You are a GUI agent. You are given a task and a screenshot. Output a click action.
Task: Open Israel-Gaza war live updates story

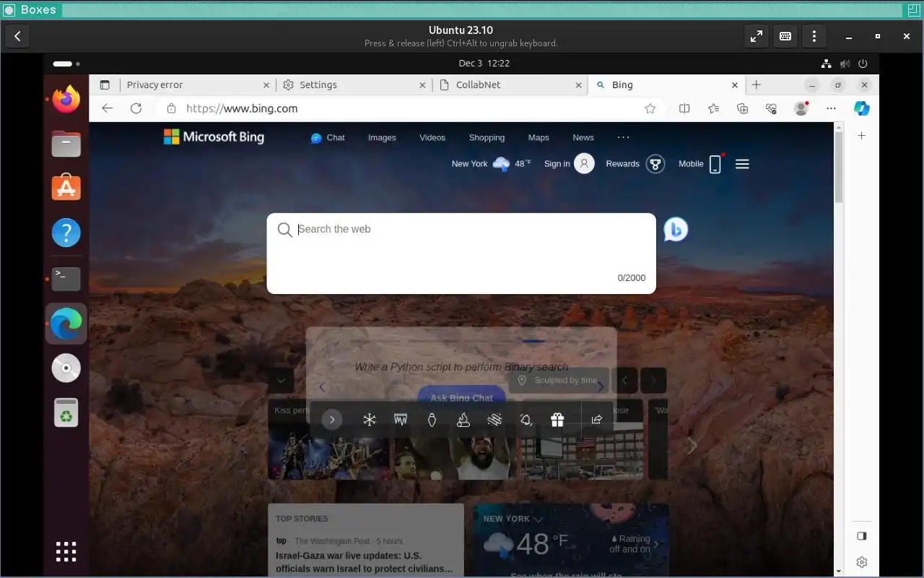(365, 562)
